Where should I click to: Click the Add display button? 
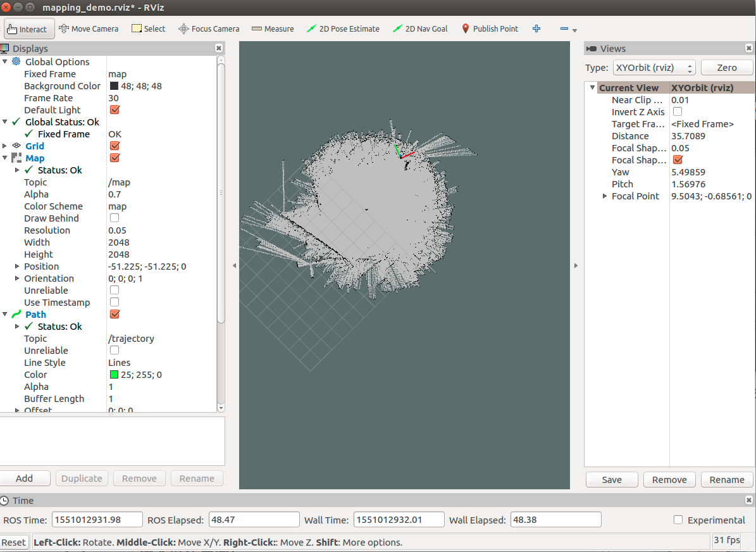tap(25, 479)
